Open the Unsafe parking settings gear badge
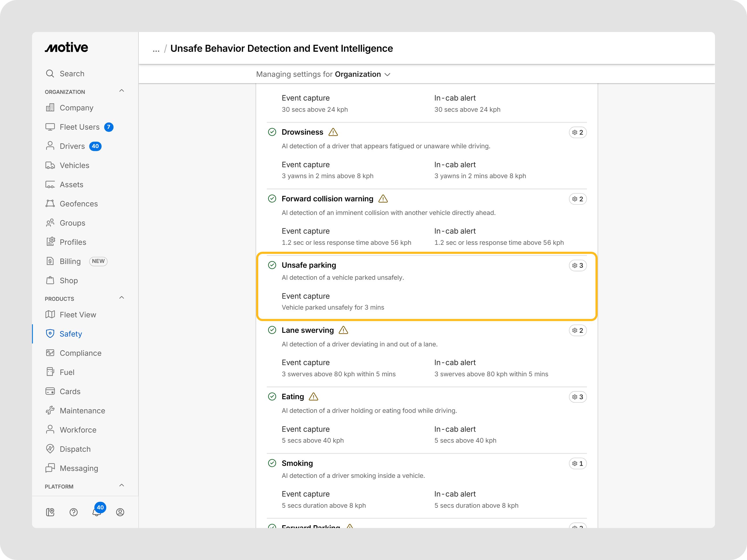Viewport: 747px width, 560px height. tap(578, 265)
